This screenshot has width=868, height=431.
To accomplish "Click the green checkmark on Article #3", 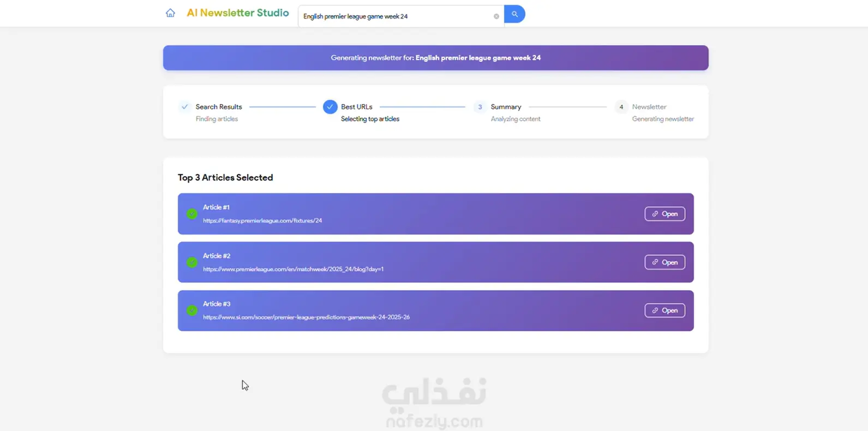I will (x=192, y=310).
